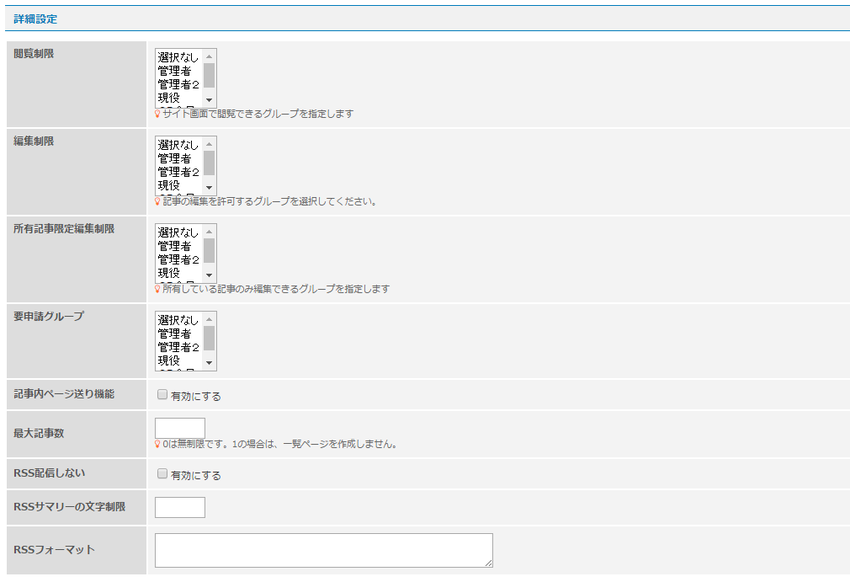Screen dimensions: 850x582
Task: Click the 有効にする label beside 記事内ページ送り機能
Action: click(196, 396)
